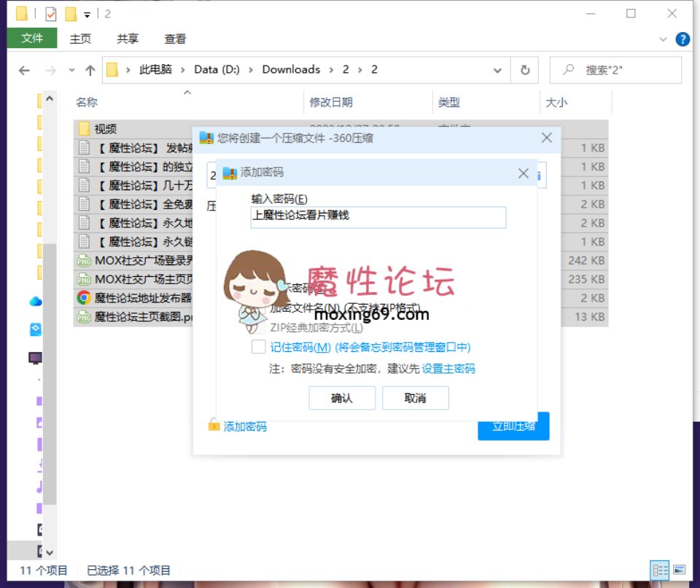This screenshot has height=588, width=700.
Task: Sort by the 修改日期 column header
Action: 331,103
